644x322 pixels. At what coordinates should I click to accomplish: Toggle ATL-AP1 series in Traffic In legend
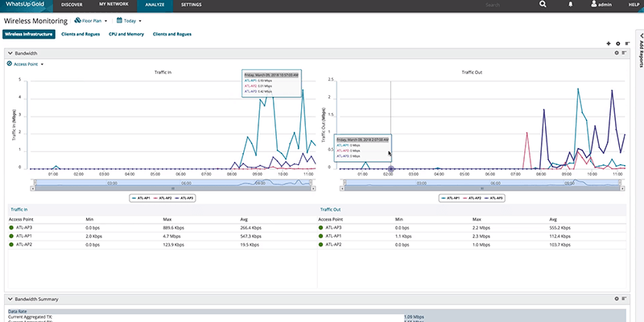click(x=142, y=197)
